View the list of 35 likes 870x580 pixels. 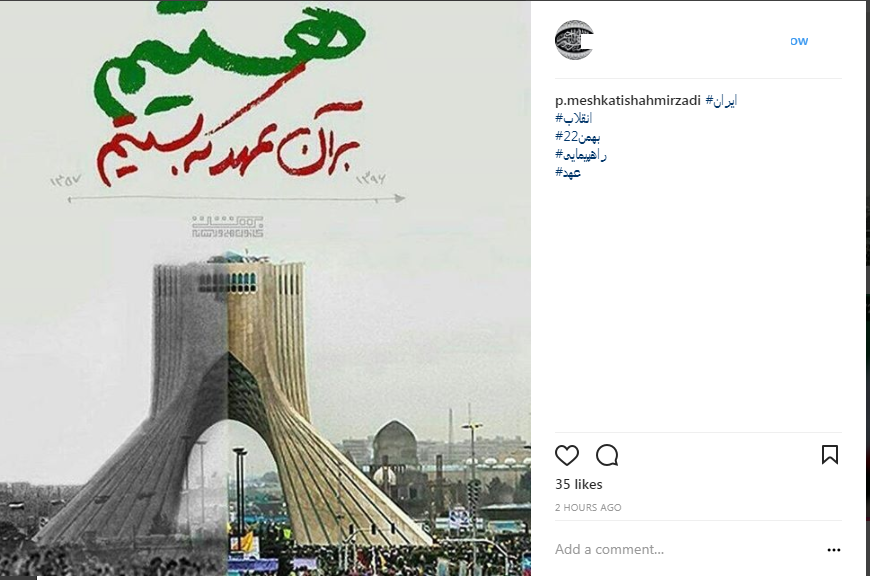tap(579, 485)
